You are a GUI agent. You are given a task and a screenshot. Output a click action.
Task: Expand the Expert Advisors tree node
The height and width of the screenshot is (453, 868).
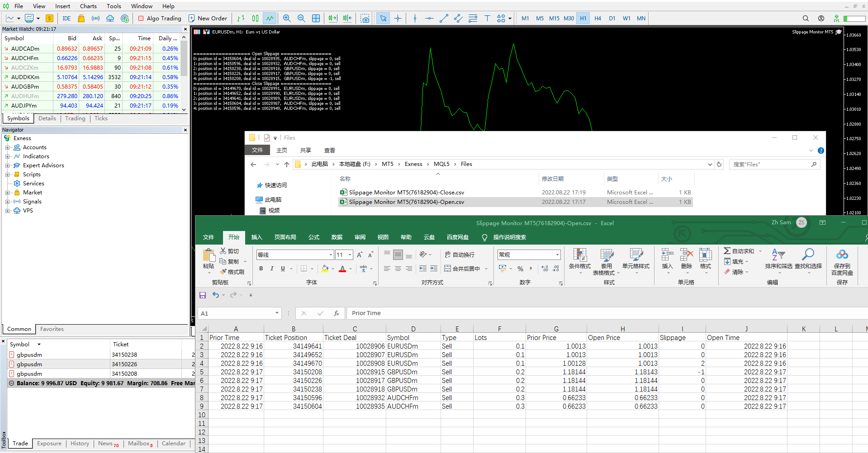click(x=7, y=165)
